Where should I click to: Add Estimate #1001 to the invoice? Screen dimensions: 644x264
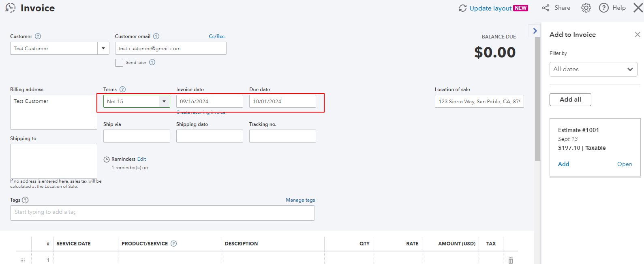[x=563, y=164]
